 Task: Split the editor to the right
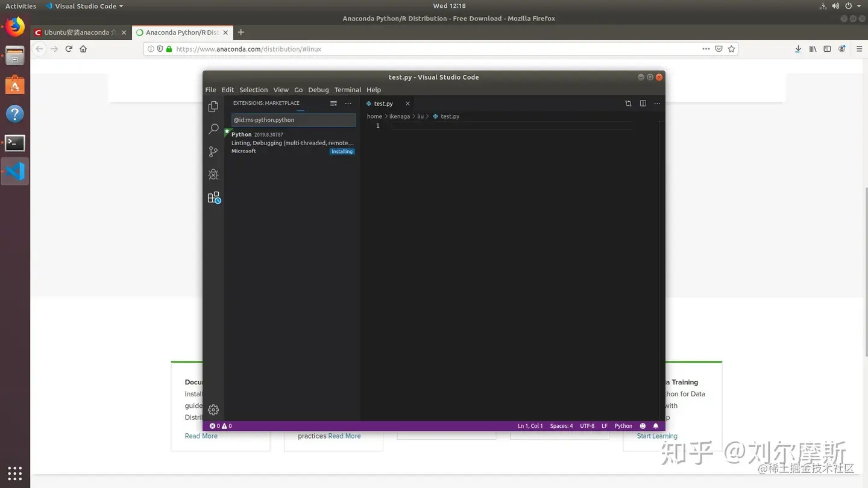[643, 104]
